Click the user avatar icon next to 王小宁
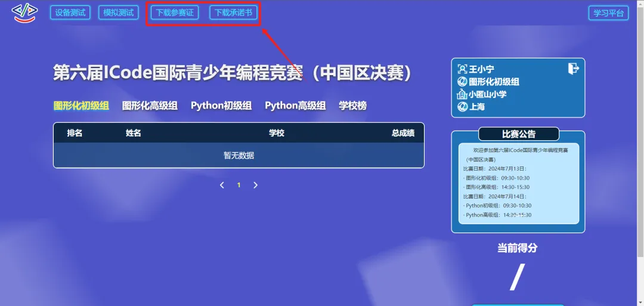 click(x=463, y=69)
